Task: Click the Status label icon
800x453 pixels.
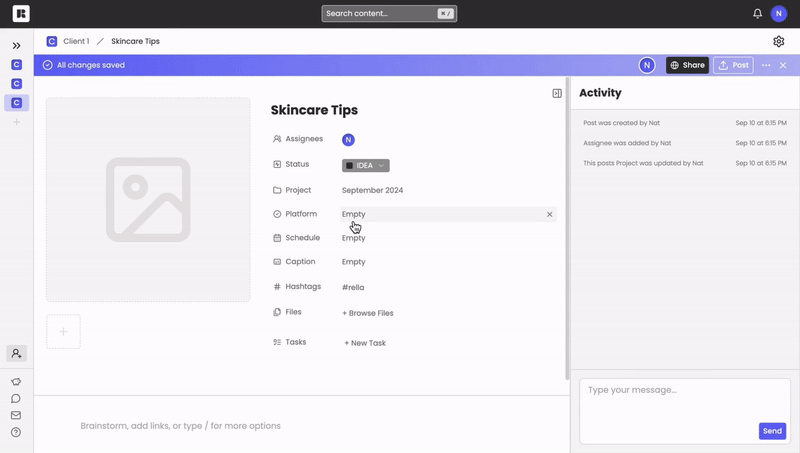Action: pyautogui.click(x=277, y=164)
